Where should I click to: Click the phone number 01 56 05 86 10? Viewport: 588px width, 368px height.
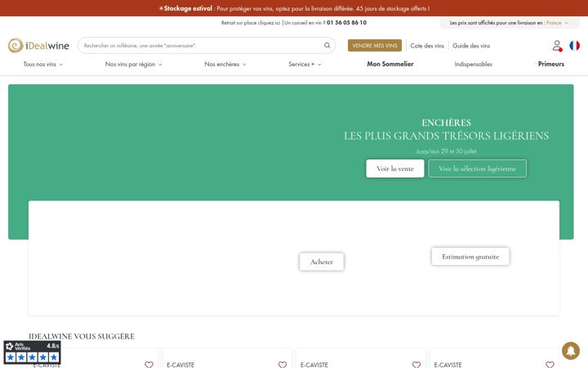click(346, 23)
